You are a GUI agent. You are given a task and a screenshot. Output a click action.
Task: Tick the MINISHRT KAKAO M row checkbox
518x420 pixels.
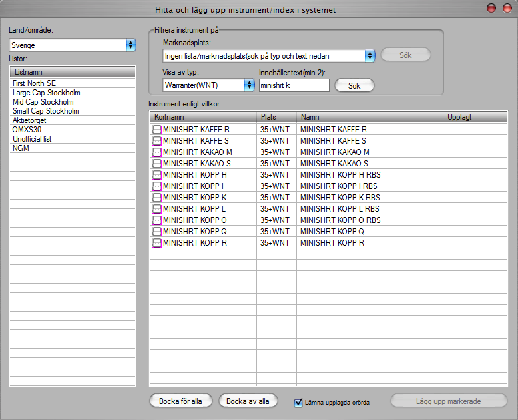tap(157, 152)
